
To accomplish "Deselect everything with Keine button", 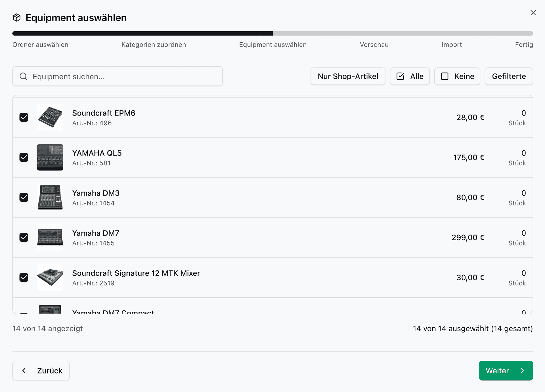I will tap(457, 76).
